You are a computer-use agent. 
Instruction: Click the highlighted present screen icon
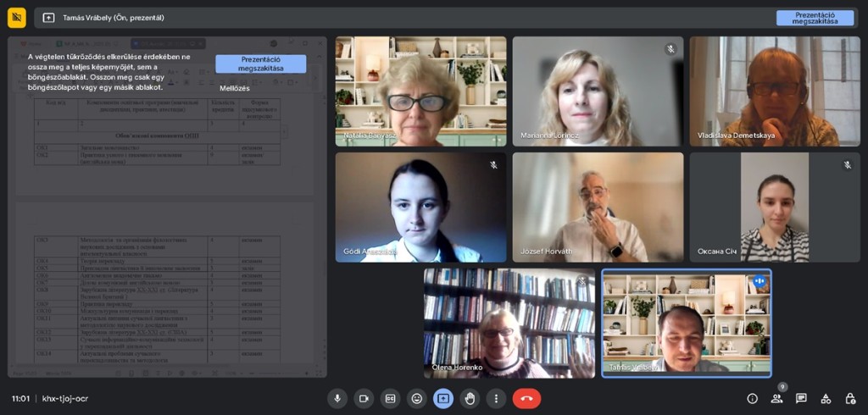[x=442, y=398]
